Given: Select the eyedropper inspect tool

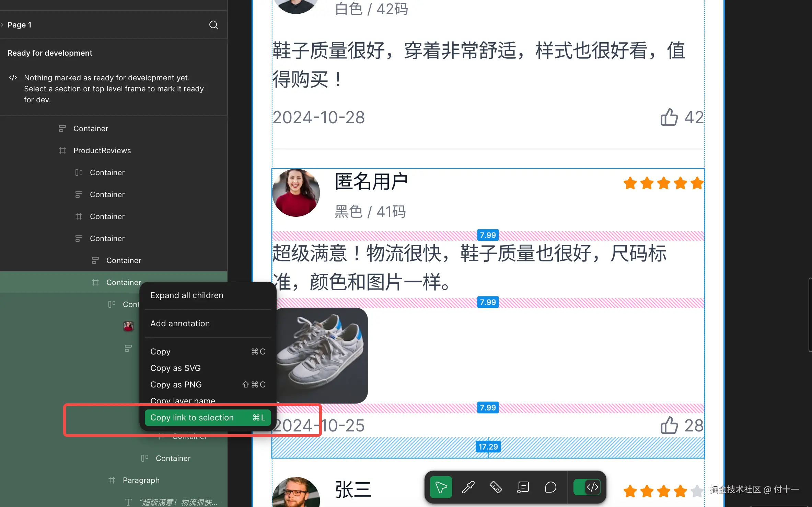Looking at the screenshot, I should pyautogui.click(x=468, y=487).
